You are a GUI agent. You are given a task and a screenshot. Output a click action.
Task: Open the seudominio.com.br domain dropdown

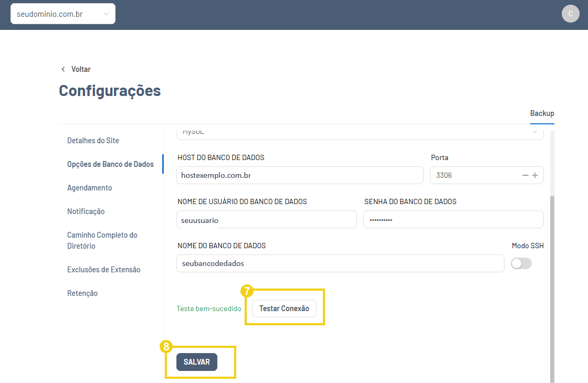pos(63,14)
